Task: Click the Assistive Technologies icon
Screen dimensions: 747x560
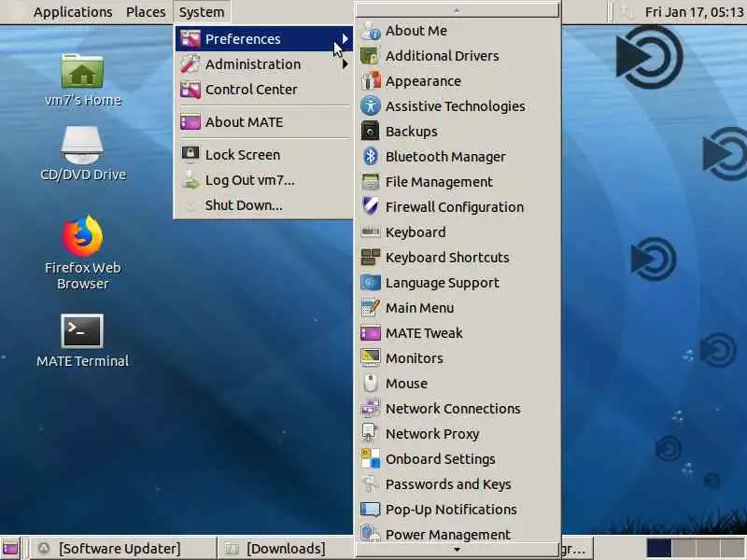Action: point(370,105)
